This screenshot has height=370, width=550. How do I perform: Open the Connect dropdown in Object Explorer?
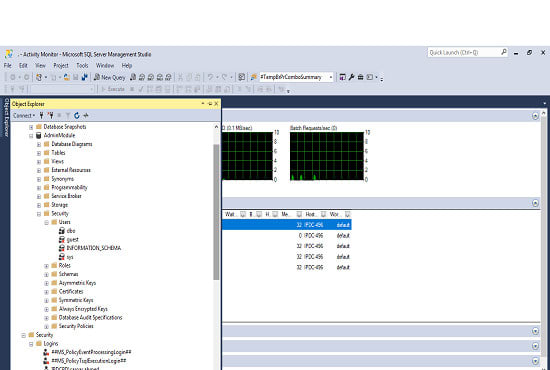pyautogui.click(x=24, y=115)
